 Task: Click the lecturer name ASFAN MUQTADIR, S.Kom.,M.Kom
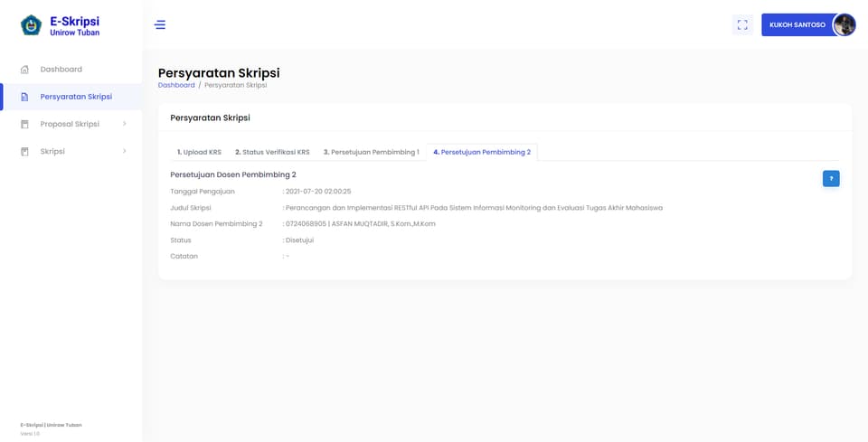point(383,224)
